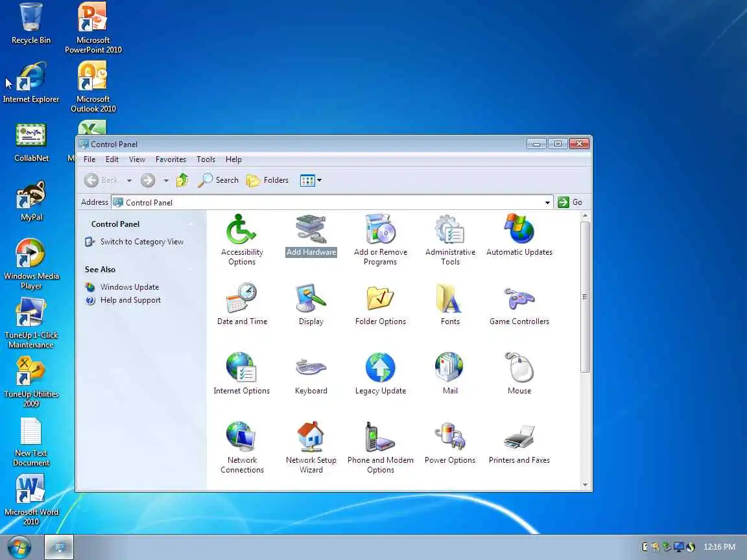Open the Tools menu
Image resolution: width=747 pixels, height=560 pixels.
tap(206, 159)
